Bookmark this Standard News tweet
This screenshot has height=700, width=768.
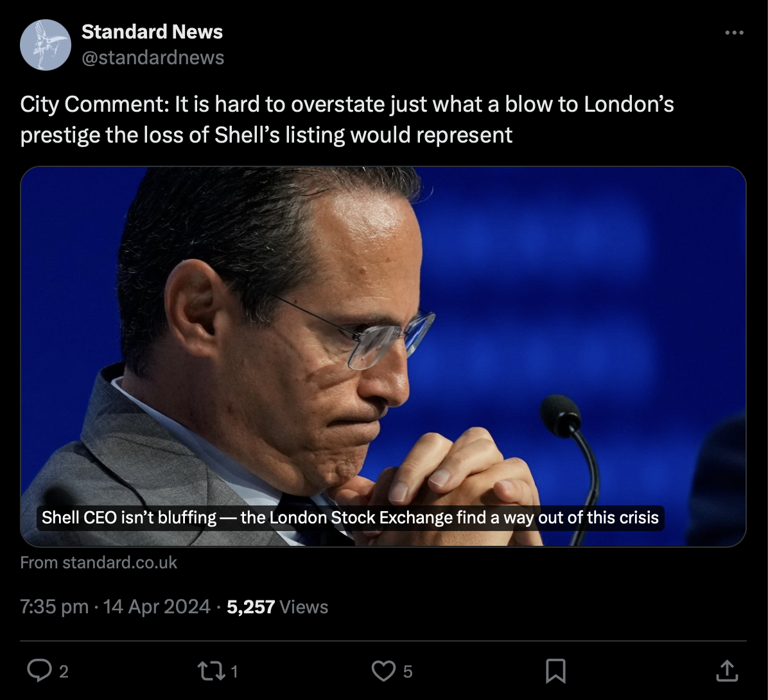(x=555, y=671)
